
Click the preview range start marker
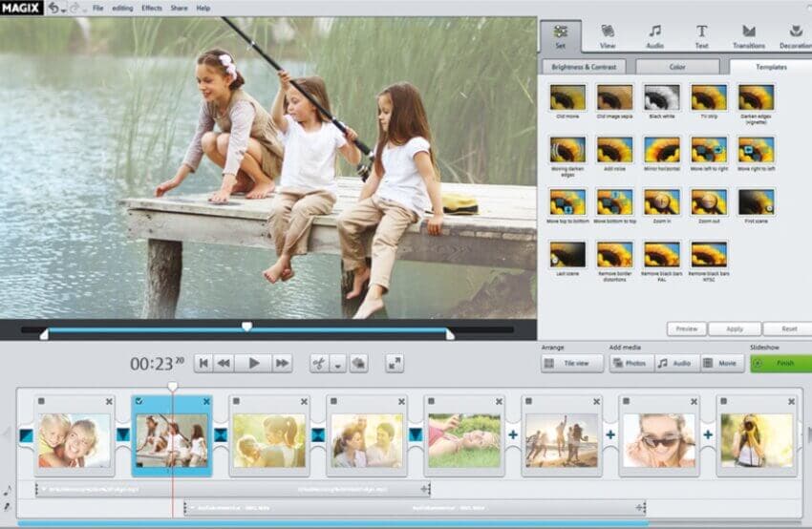(45, 334)
